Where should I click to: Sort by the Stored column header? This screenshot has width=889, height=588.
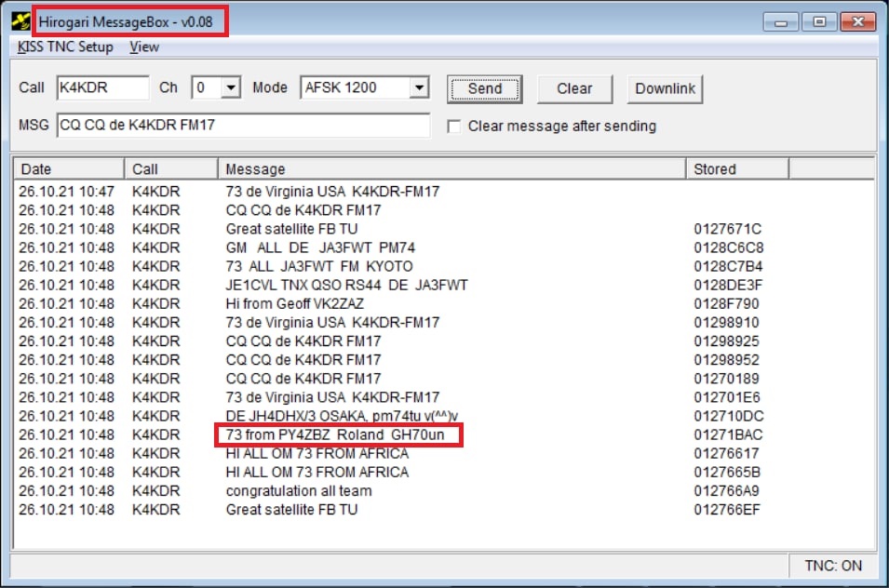(x=737, y=168)
